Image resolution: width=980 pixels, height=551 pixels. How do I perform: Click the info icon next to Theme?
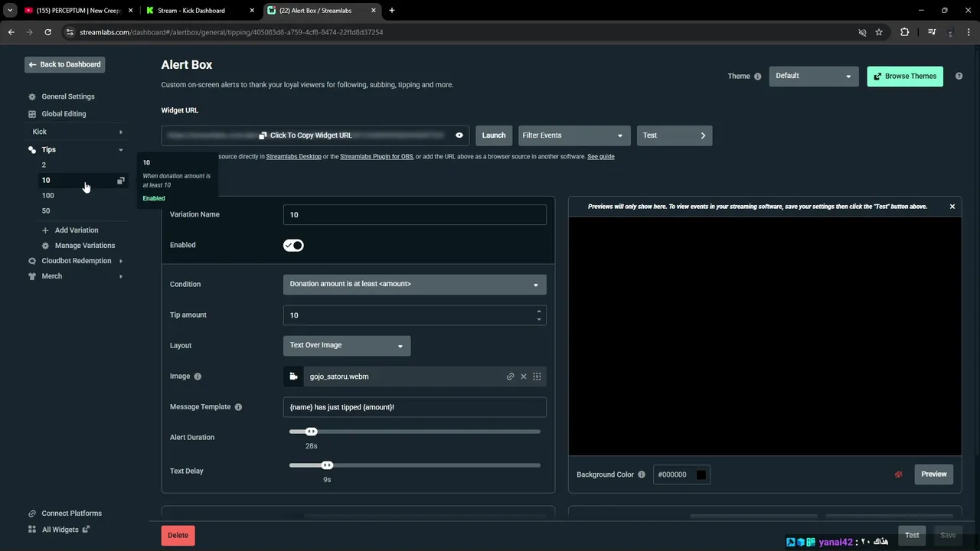coord(758,77)
